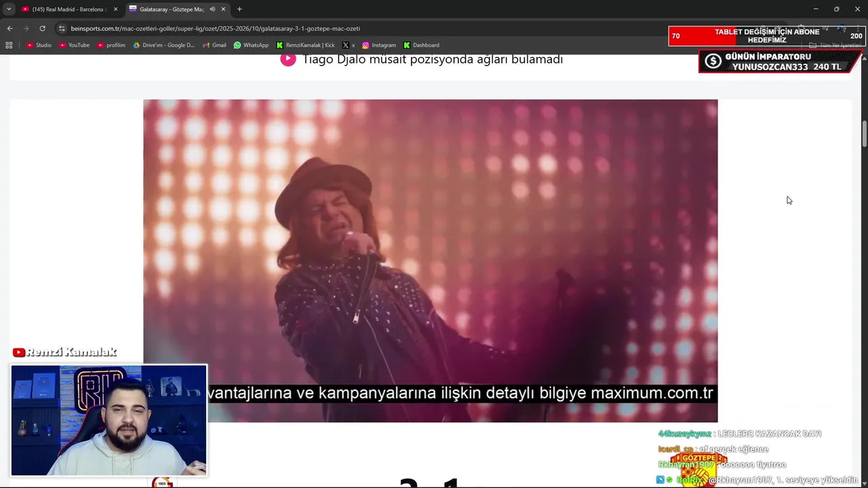Click the beinsports.com.tr address bar URL
The height and width of the screenshot is (488, 868).
point(215,28)
